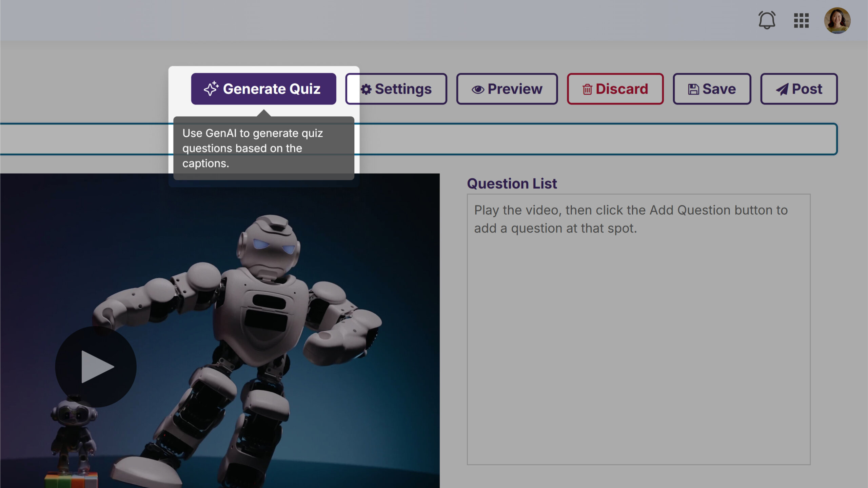Click the 'Question List' heading
The height and width of the screenshot is (488, 868).
[x=512, y=183]
